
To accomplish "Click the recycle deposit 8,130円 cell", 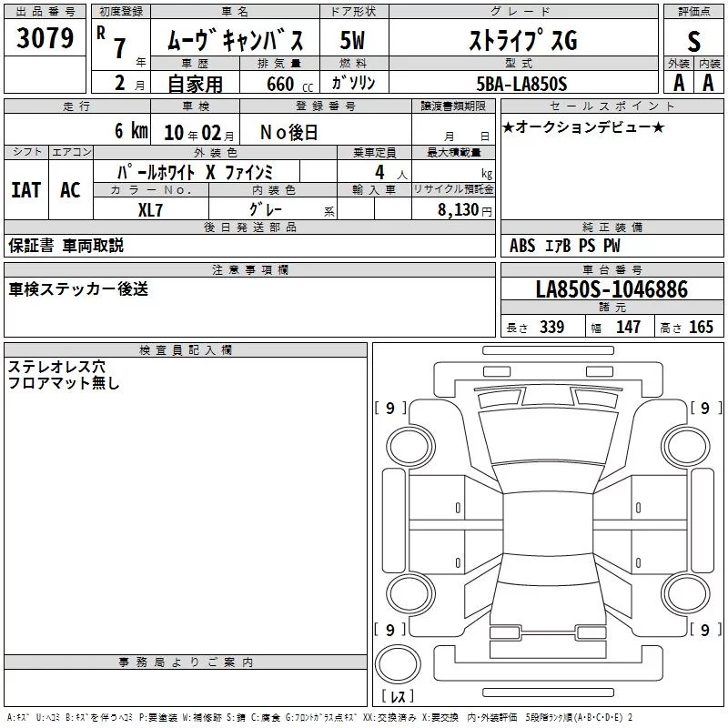I will [x=453, y=209].
